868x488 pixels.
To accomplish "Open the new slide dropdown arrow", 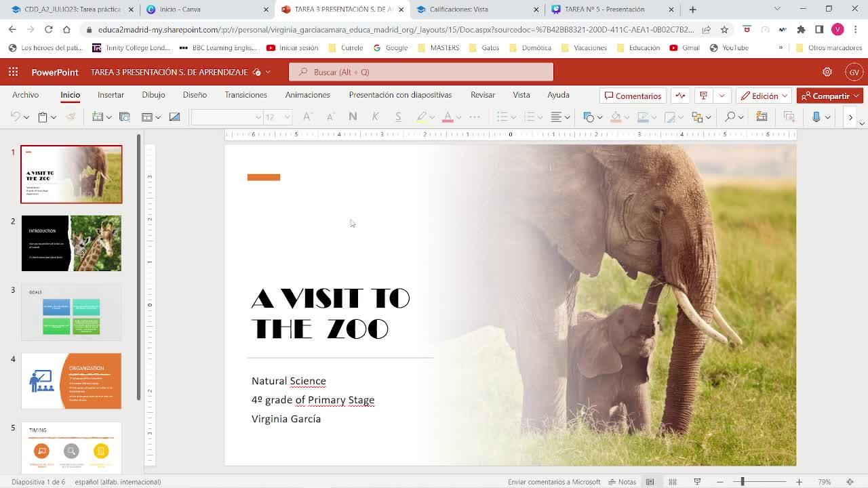I will pos(109,117).
